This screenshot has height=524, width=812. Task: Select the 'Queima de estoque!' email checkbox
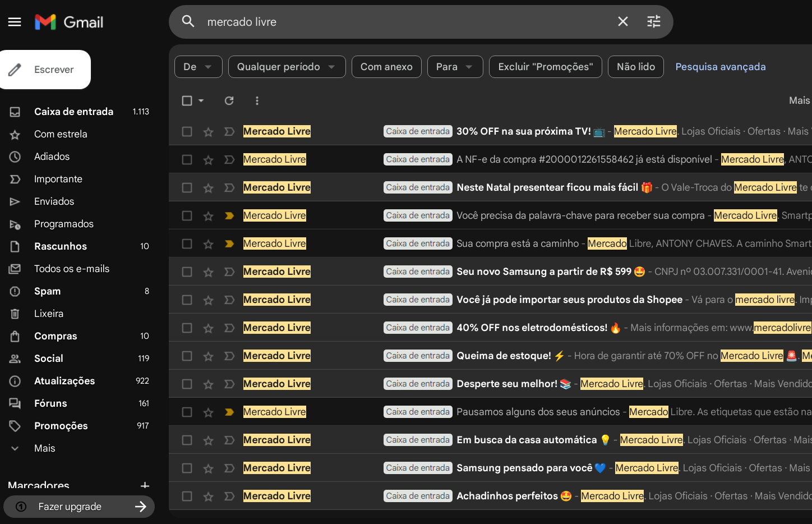(187, 356)
